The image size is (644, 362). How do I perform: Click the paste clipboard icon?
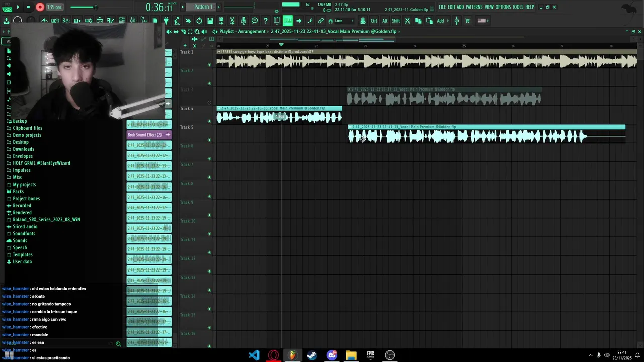[x=429, y=21]
